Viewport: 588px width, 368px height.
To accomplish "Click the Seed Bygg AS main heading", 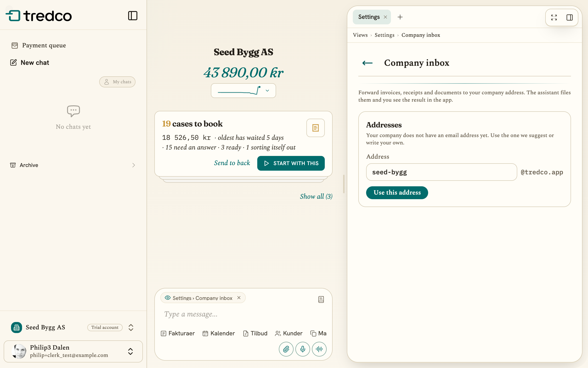I will pos(243,52).
